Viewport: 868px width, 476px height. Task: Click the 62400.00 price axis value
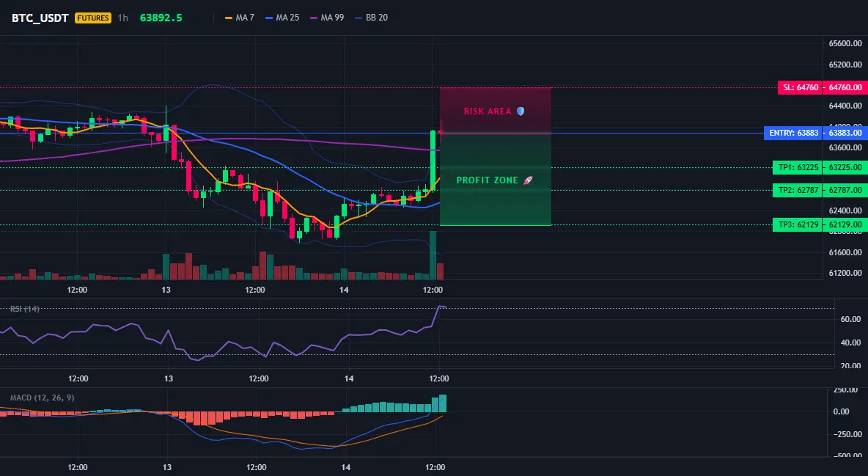pyautogui.click(x=845, y=210)
